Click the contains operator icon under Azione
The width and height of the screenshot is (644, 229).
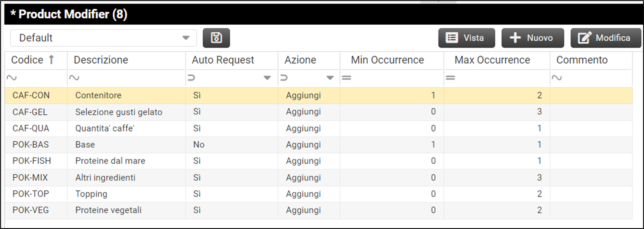(284, 78)
